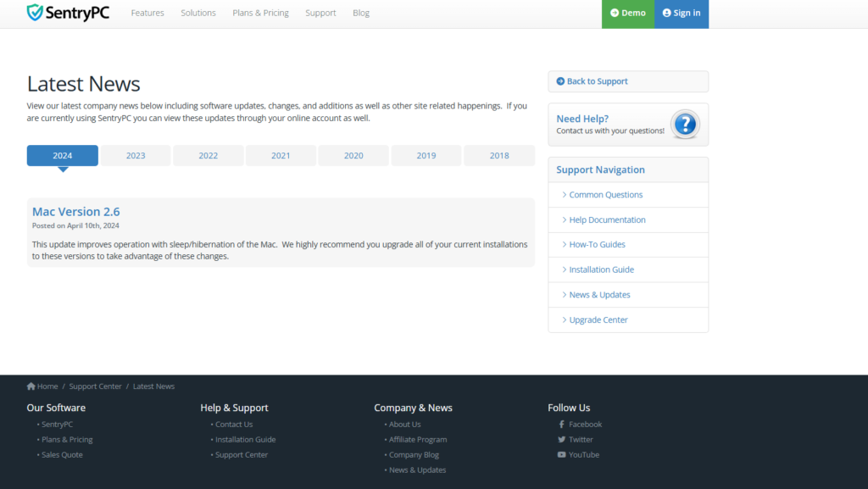Click Support Center in the breadcrumb
The image size is (868, 489).
point(95,386)
